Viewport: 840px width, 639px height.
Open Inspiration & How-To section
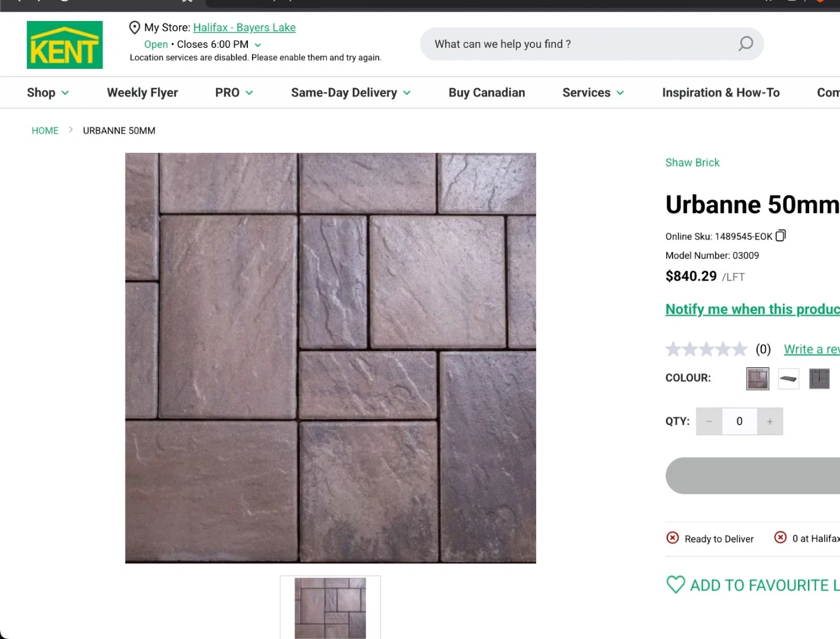tap(720, 93)
